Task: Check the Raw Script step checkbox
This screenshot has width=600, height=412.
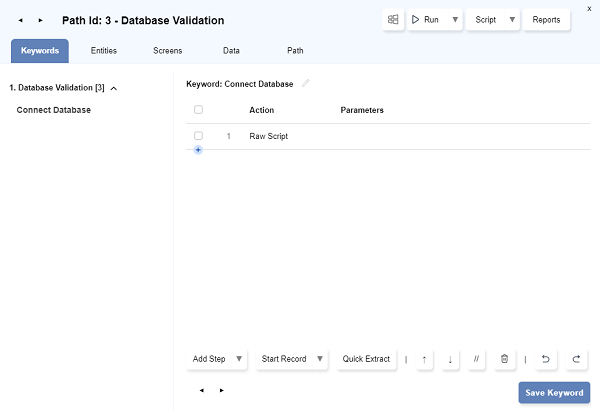Action: pyautogui.click(x=198, y=136)
